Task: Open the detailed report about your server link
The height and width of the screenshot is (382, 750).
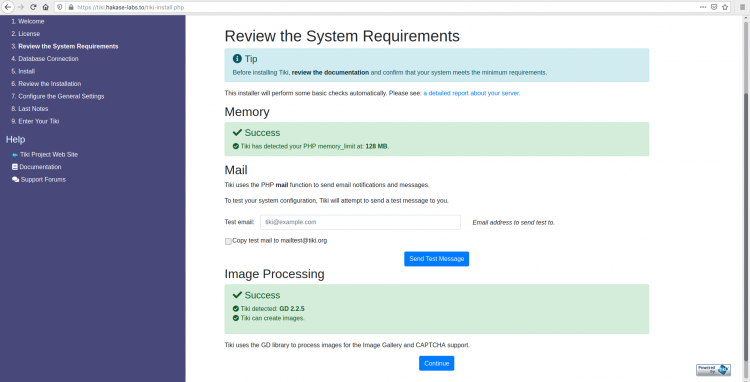Action: click(471, 93)
